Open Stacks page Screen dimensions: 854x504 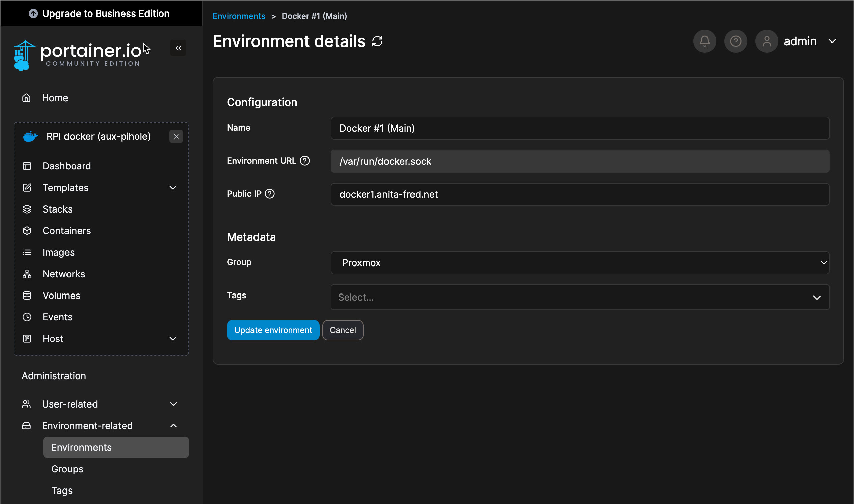(x=57, y=209)
